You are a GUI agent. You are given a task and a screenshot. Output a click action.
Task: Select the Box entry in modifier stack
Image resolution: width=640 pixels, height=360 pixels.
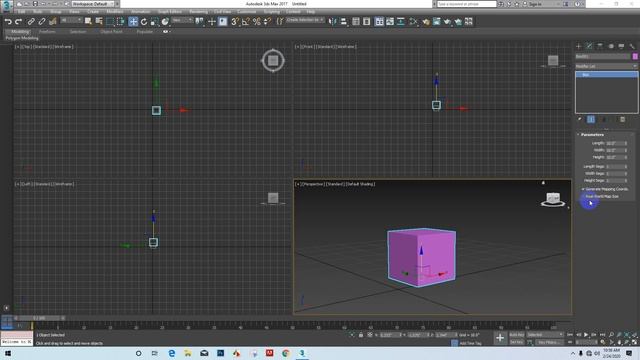[607, 75]
